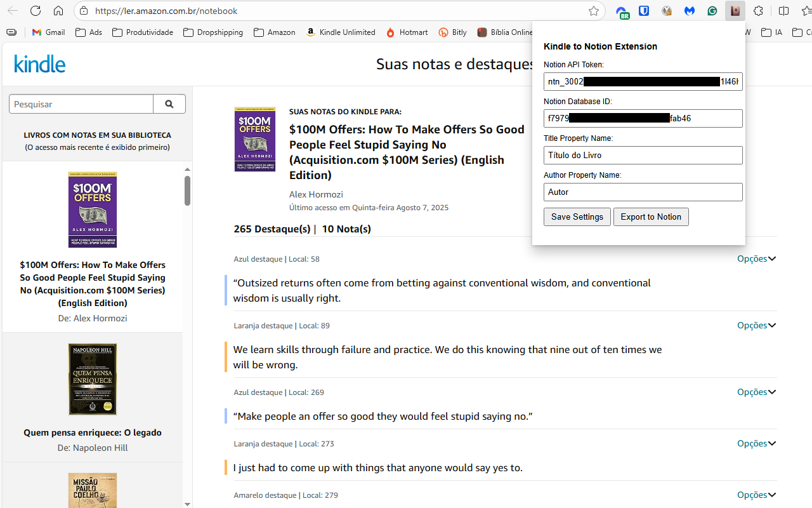Open Opções menu for highlight Local 269
This screenshot has width=812, height=508.
(x=756, y=392)
